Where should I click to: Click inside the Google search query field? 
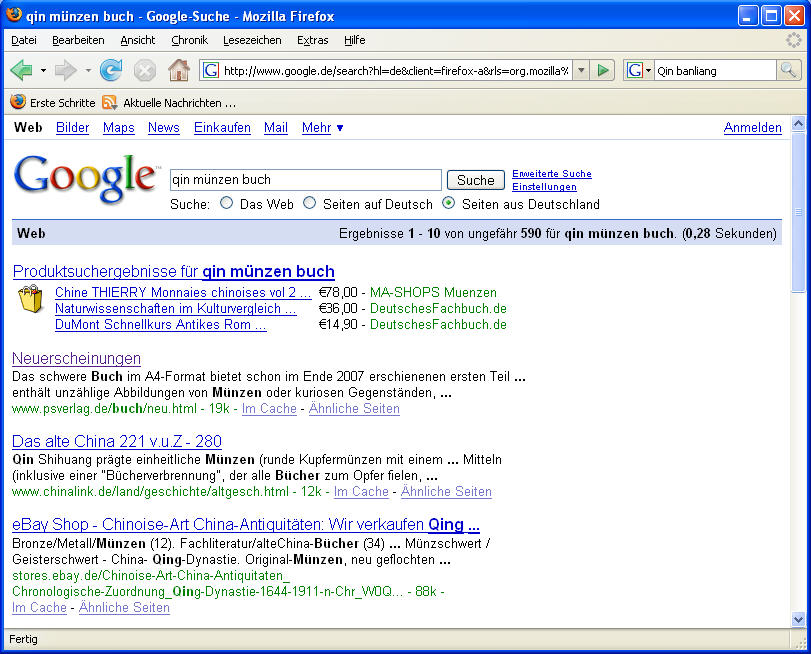click(x=306, y=180)
